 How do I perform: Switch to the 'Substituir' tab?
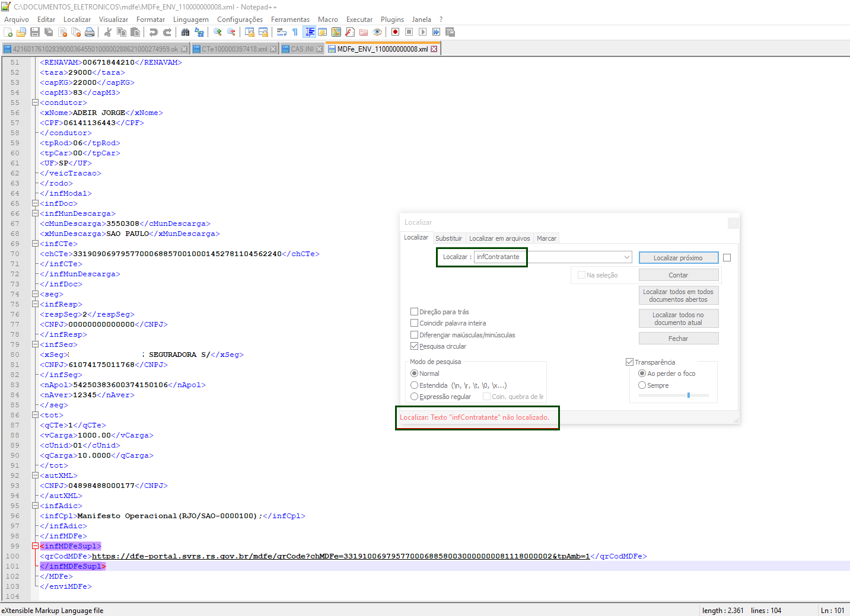pyautogui.click(x=448, y=238)
